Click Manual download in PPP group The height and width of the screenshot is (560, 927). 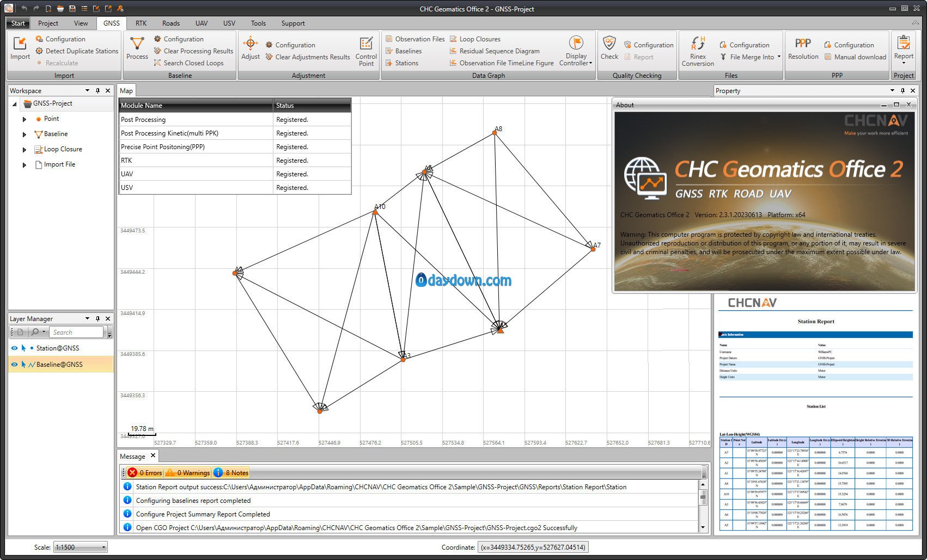click(x=855, y=57)
